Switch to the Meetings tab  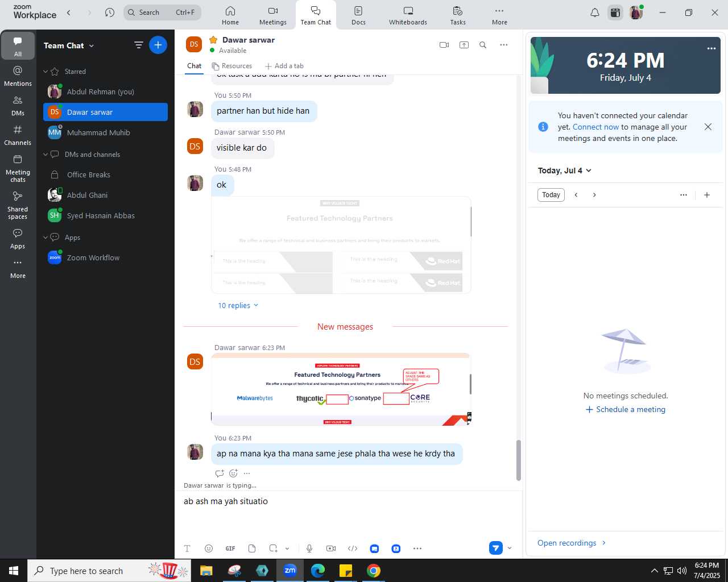pos(273,15)
